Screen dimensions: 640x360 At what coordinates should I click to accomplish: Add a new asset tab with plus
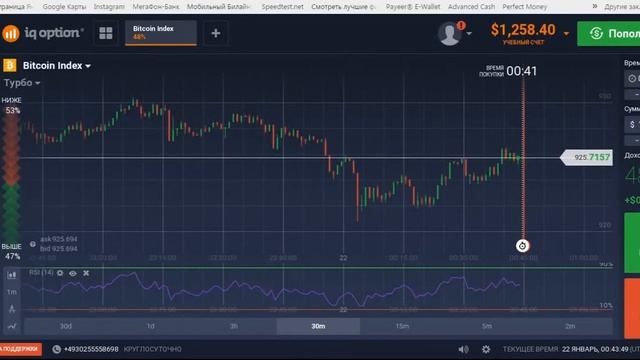coord(216,33)
